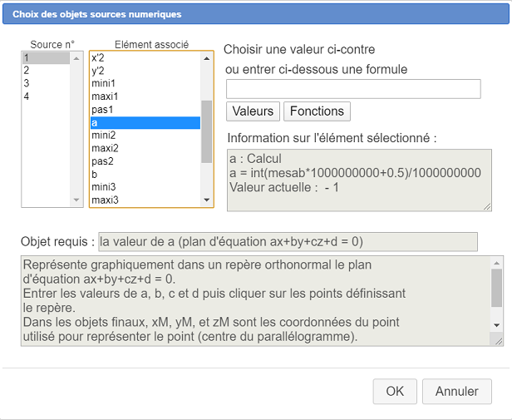512x420 pixels.
Task: Click up arrow of source list scrollbar
Action: pyautogui.click(x=76, y=58)
